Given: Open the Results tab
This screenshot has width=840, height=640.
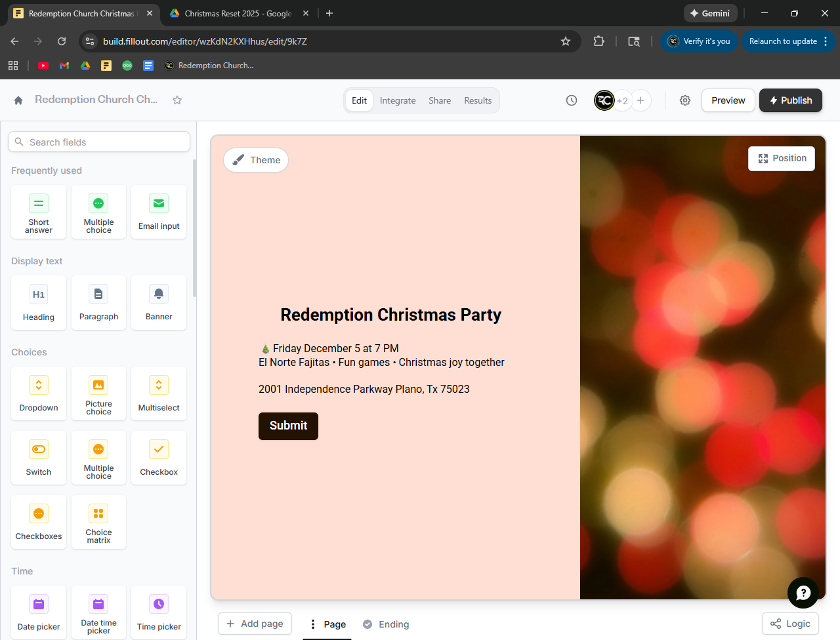Looking at the screenshot, I should [478, 100].
